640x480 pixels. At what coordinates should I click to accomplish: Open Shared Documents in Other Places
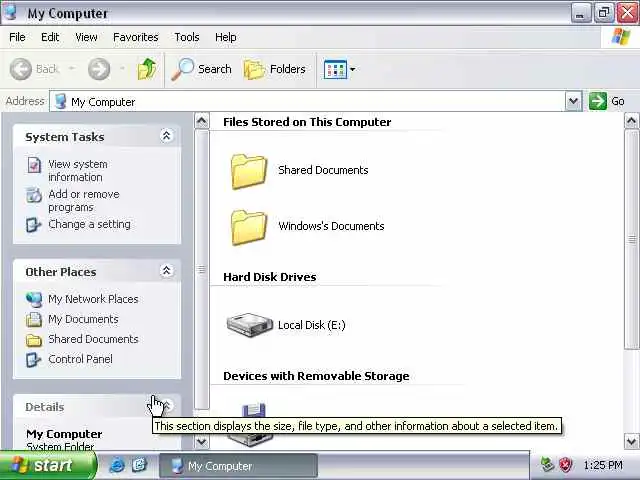(93, 339)
